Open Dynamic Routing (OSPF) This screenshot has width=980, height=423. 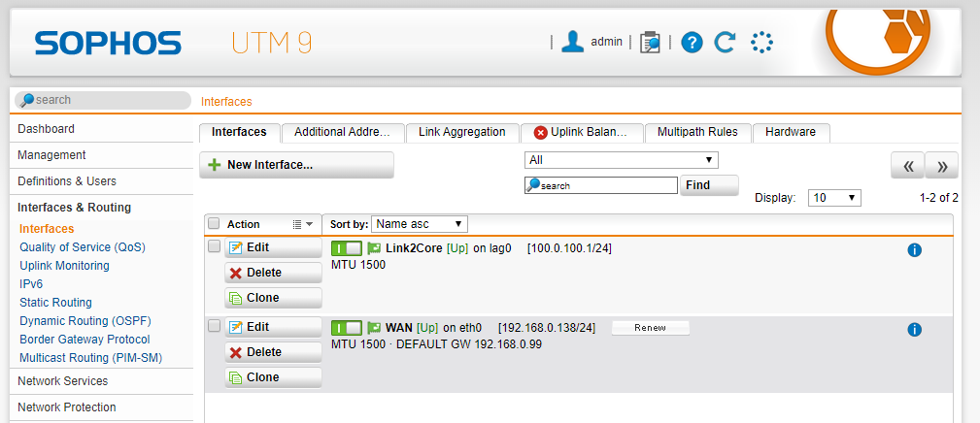pos(85,321)
